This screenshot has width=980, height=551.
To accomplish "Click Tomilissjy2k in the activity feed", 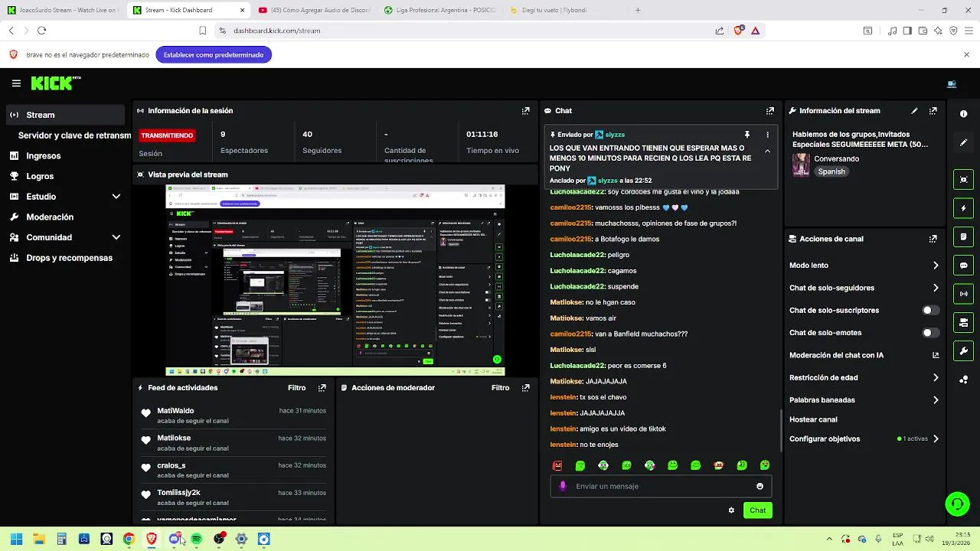I will pyautogui.click(x=178, y=493).
